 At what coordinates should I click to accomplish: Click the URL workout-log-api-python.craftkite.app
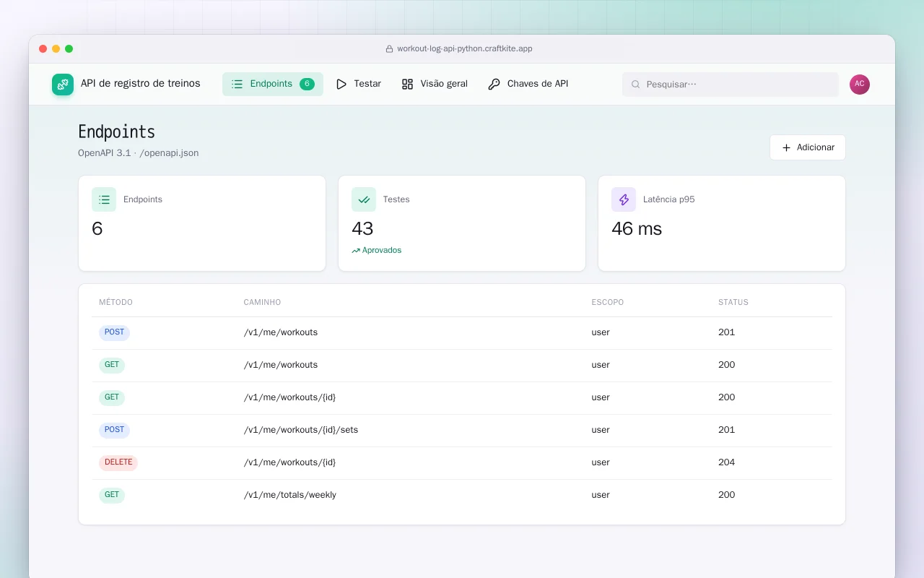(x=465, y=49)
